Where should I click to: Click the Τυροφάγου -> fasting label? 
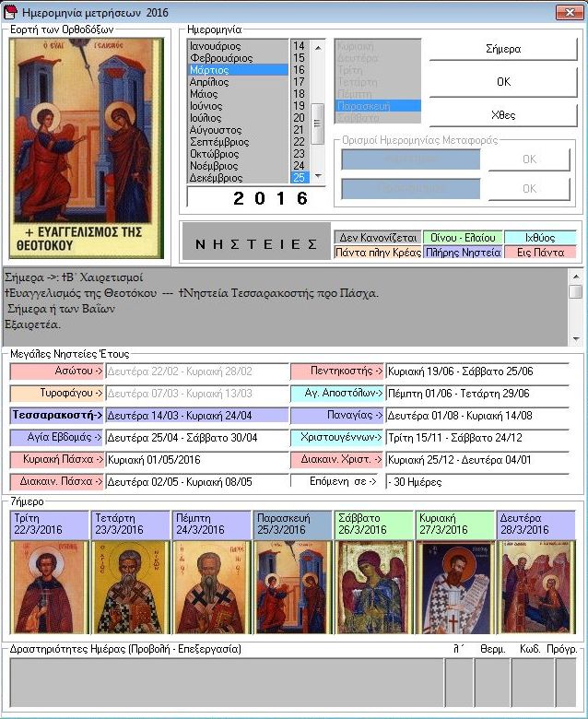point(57,393)
